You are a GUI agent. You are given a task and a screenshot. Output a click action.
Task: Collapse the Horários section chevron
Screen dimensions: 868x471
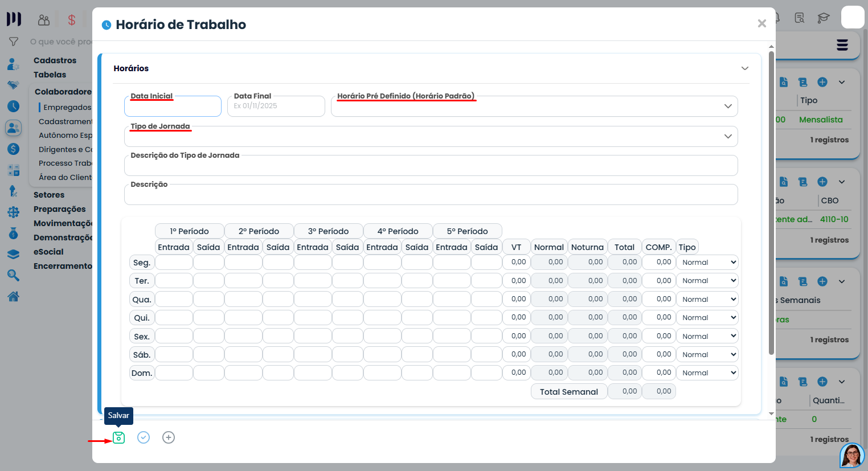[744, 68]
